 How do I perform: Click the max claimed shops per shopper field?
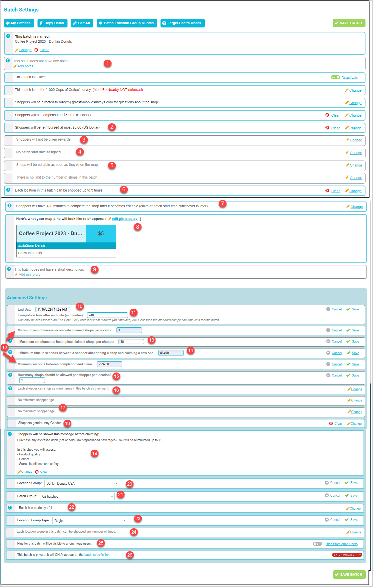click(131, 342)
